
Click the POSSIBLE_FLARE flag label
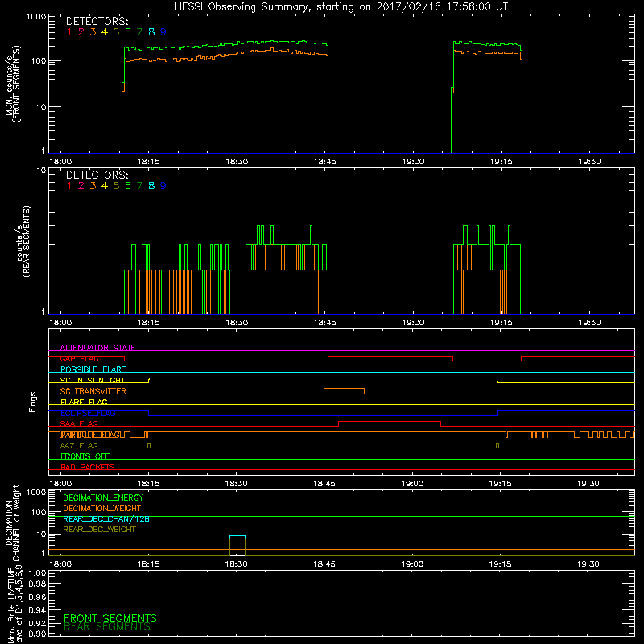[x=93, y=369]
